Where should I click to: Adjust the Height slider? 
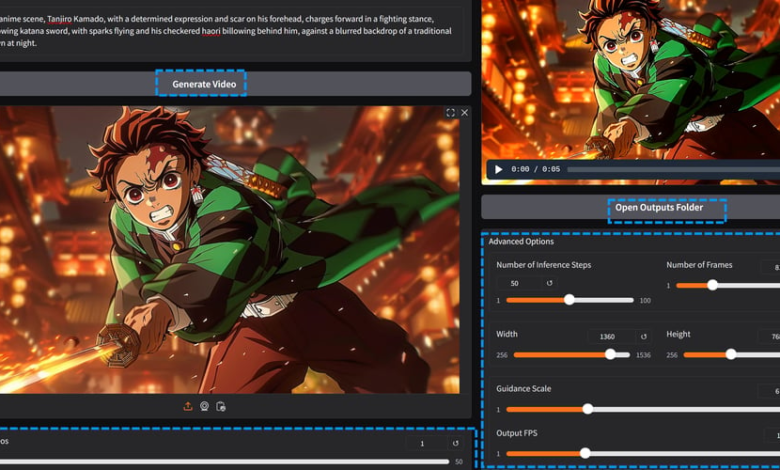(732, 355)
